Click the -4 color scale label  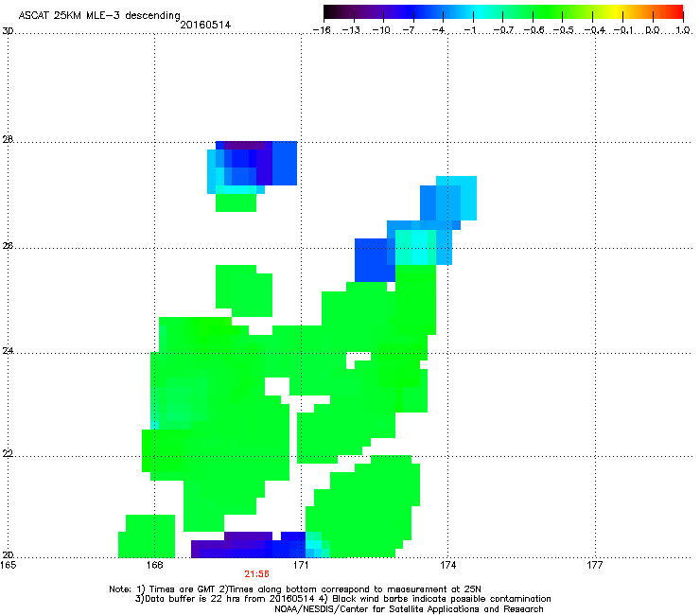438,30
